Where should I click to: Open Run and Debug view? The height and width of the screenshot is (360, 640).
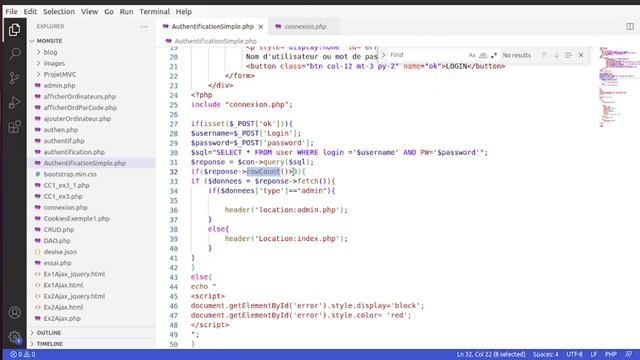[x=14, y=102]
